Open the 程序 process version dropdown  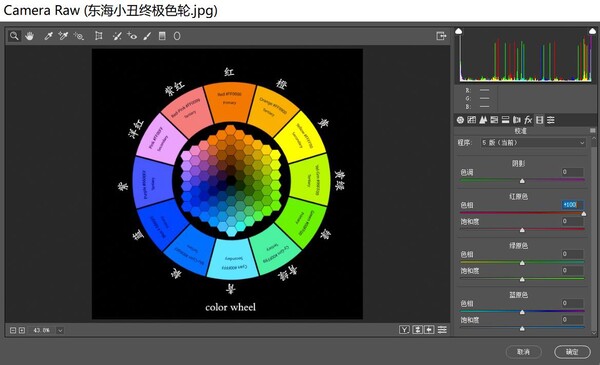click(533, 143)
